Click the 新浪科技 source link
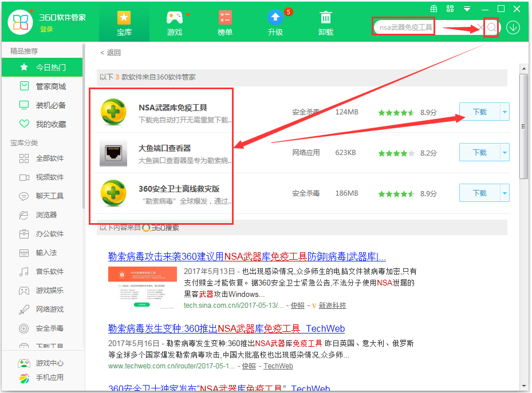The width and height of the screenshot is (532, 393). point(332,305)
